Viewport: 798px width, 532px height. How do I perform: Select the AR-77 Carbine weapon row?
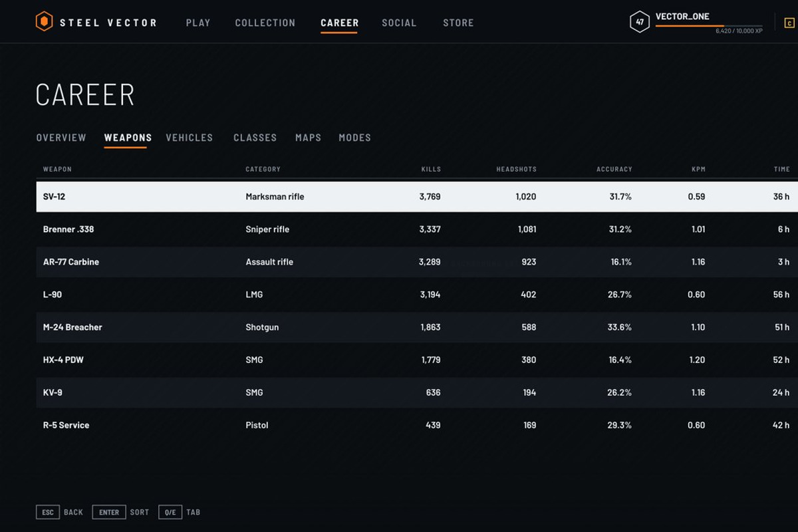pos(417,262)
